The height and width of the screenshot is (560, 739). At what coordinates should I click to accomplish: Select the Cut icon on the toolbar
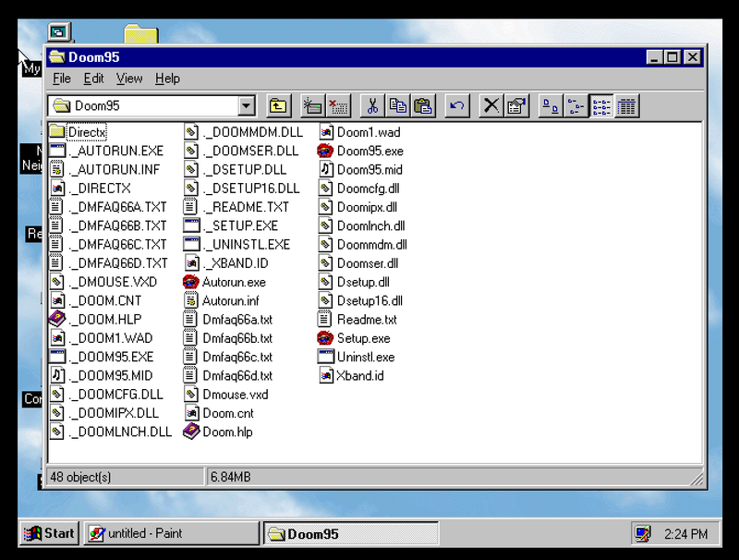coord(373,106)
